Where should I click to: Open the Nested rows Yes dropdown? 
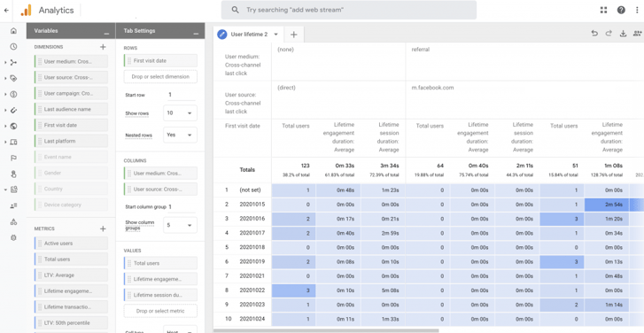pyautogui.click(x=180, y=135)
